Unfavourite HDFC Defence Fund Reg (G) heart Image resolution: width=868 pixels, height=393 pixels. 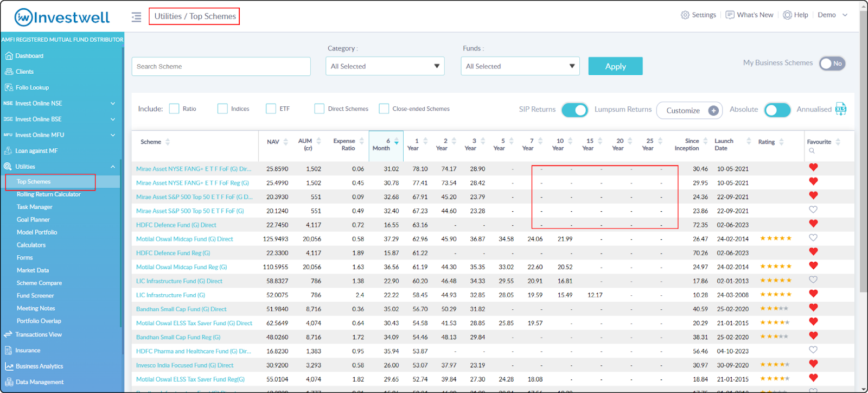point(813,251)
